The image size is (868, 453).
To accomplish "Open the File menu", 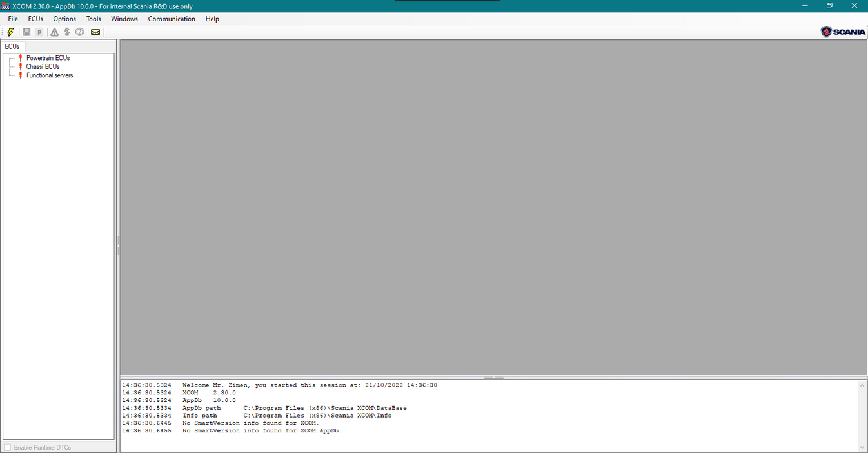I will click(13, 19).
